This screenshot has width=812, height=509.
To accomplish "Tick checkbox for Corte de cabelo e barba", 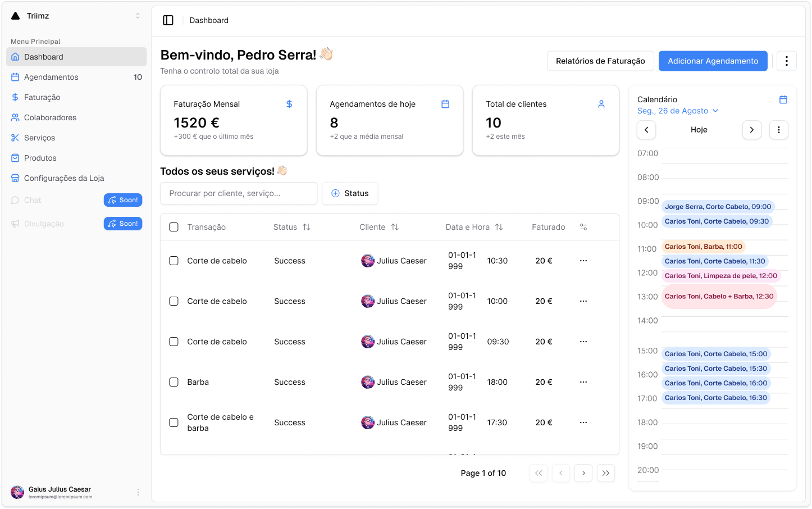I will [174, 422].
